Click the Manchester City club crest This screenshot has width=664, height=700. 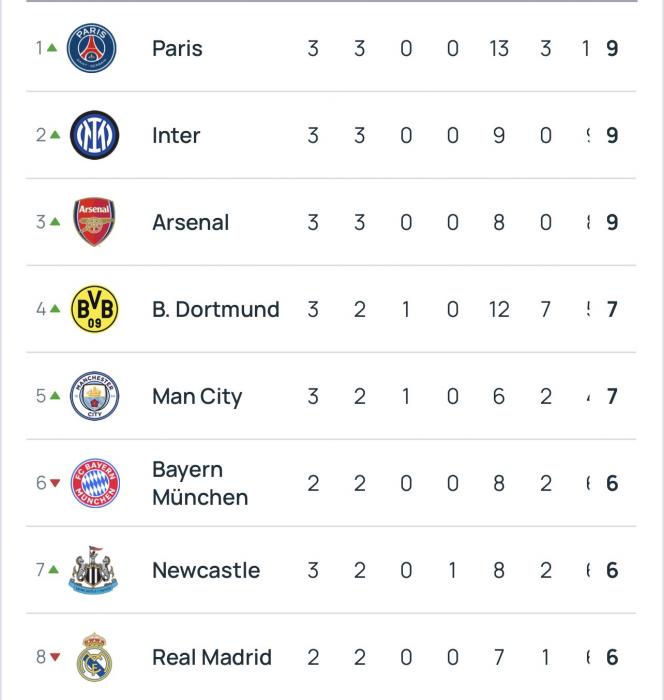[x=94, y=396]
